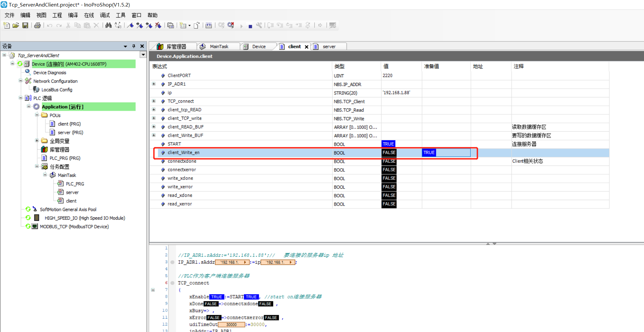Image resolution: width=644 pixels, height=332 pixels.
Task: Open the 文件 menu
Action: pyautogui.click(x=10, y=15)
